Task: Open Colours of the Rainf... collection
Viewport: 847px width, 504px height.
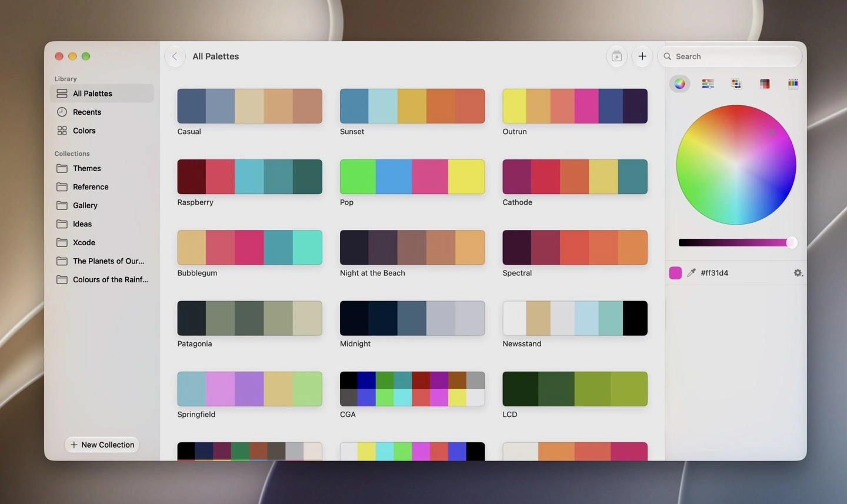Action: [x=102, y=280]
